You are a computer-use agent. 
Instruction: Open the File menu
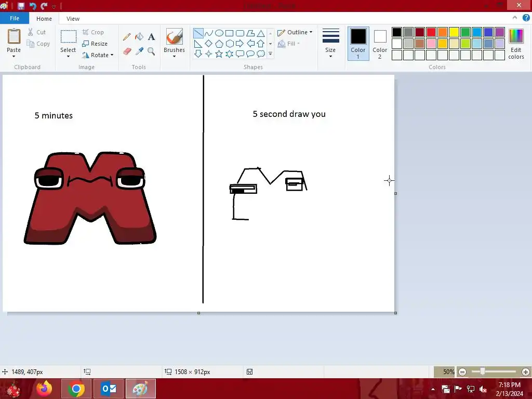click(14, 18)
